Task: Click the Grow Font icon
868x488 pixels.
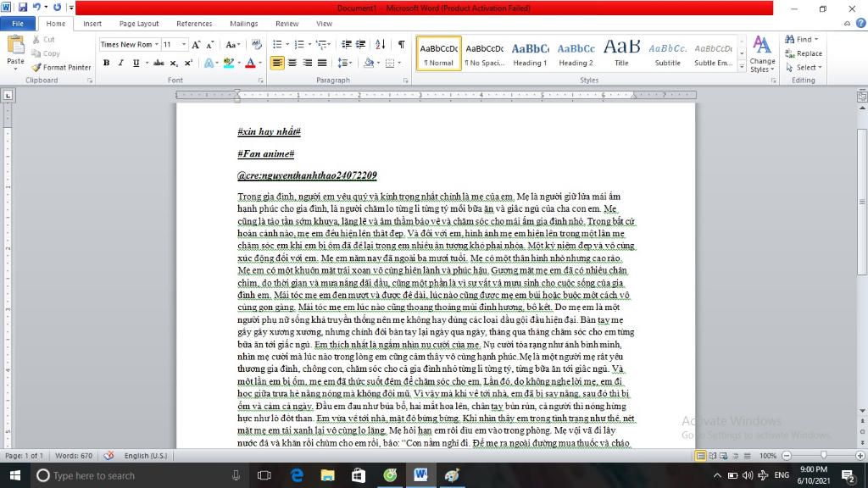Action: click(196, 44)
